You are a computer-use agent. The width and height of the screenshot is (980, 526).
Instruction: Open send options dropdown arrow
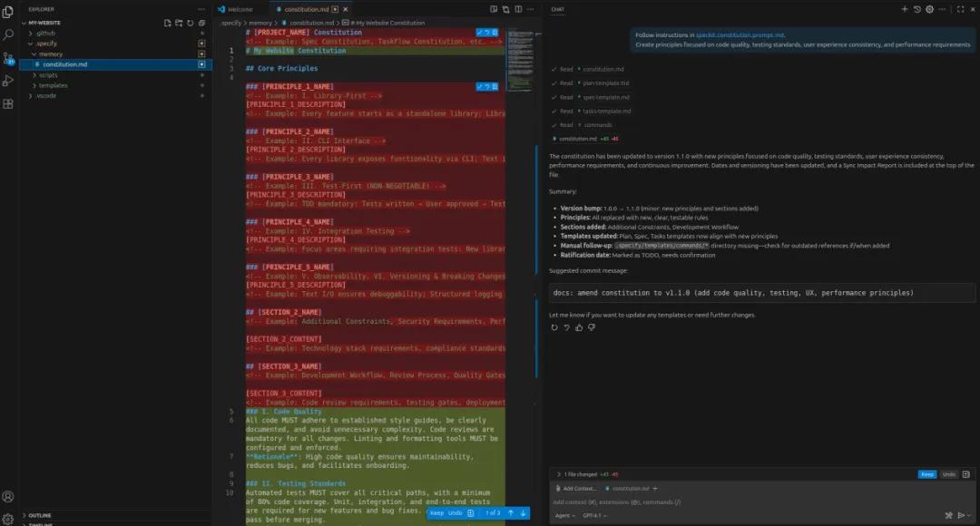click(x=969, y=515)
